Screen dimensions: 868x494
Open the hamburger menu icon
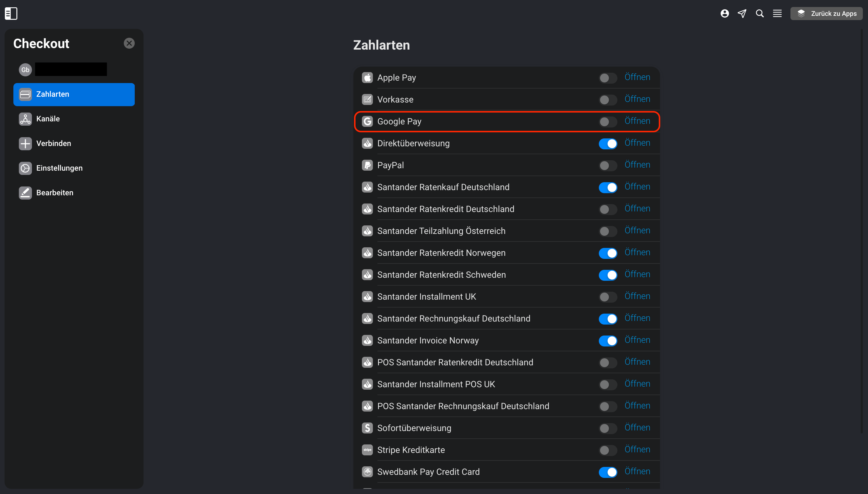click(777, 14)
